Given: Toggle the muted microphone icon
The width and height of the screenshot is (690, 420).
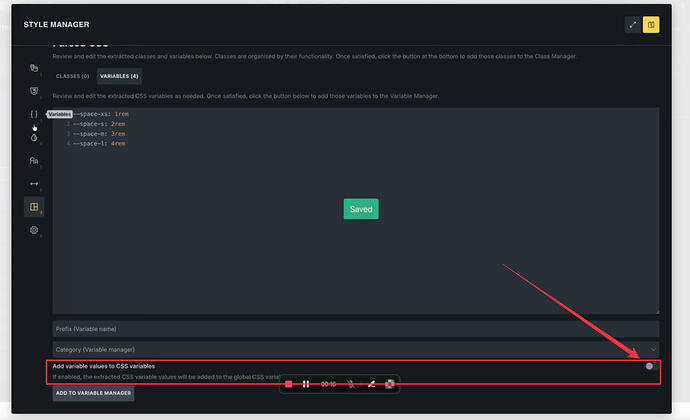Looking at the screenshot, I should pyautogui.click(x=351, y=384).
